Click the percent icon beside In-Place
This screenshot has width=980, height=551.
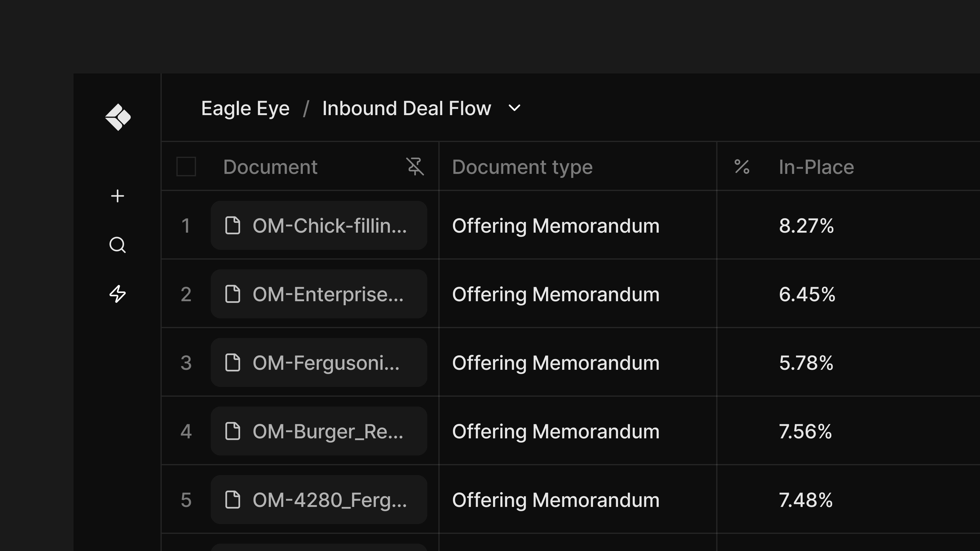[x=741, y=167]
